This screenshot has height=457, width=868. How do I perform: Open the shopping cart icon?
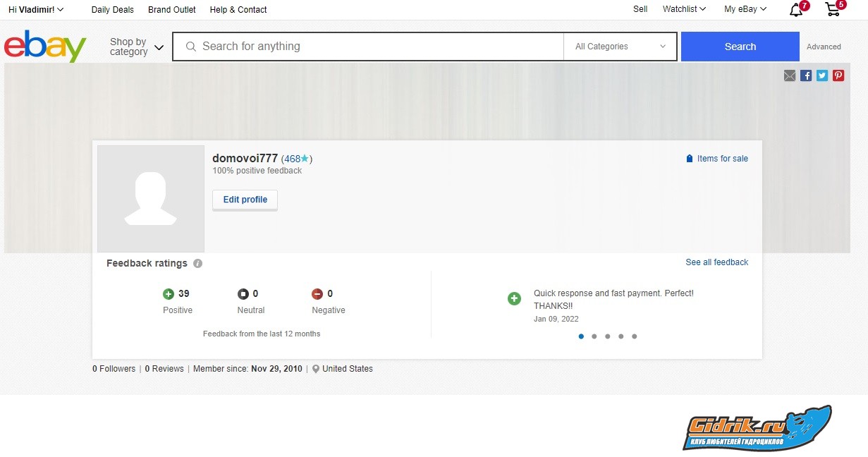(833, 10)
